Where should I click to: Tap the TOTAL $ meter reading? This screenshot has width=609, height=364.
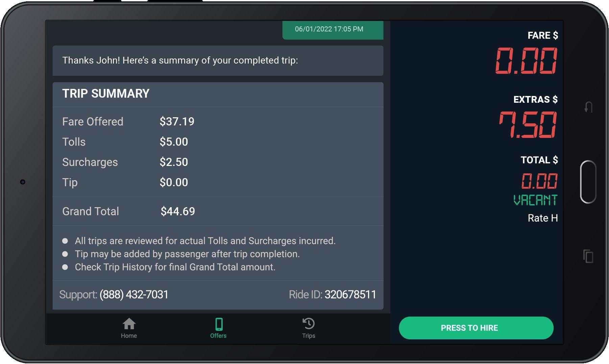coord(539,181)
